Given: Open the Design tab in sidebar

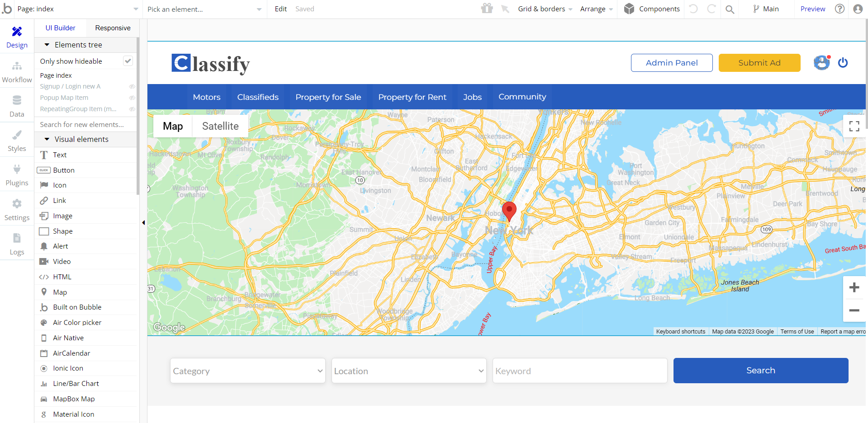Looking at the screenshot, I should click(17, 37).
